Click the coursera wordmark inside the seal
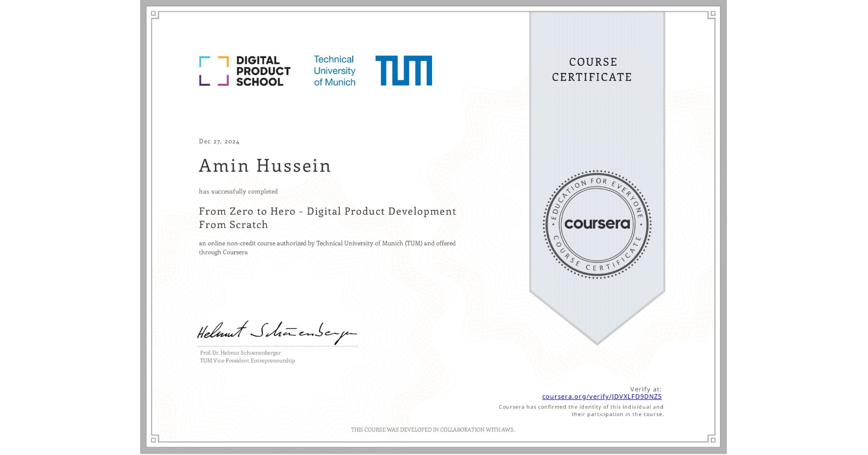868x455 pixels. pos(597,225)
